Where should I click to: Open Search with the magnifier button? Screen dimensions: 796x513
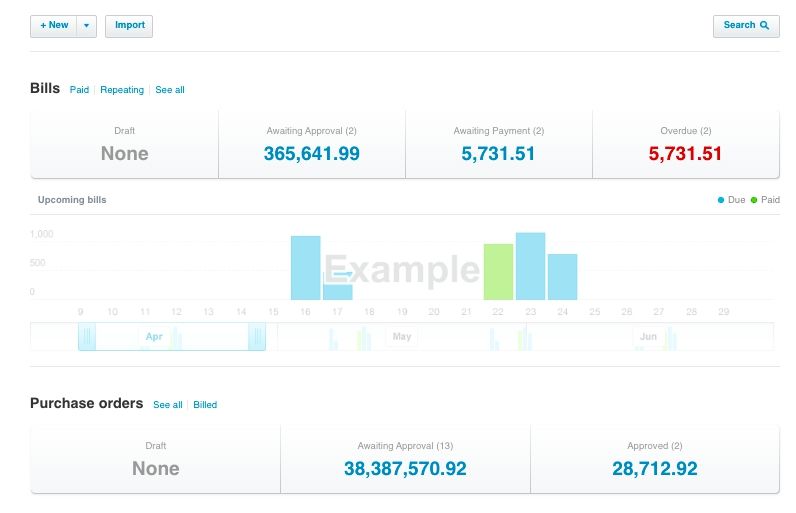746,25
